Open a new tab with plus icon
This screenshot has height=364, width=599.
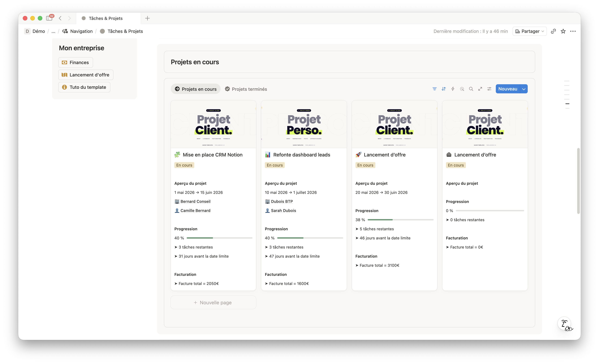[147, 18]
